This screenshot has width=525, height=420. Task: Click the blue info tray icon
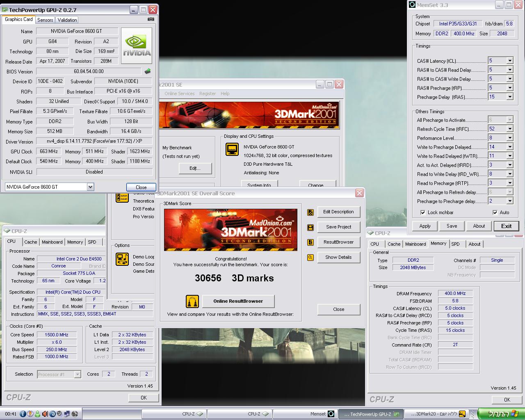tap(23, 414)
